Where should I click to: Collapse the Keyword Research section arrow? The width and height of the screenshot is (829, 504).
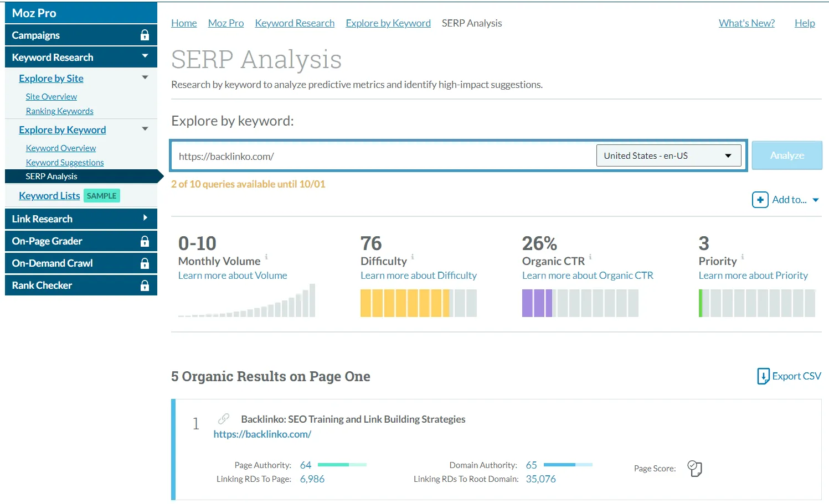click(145, 56)
